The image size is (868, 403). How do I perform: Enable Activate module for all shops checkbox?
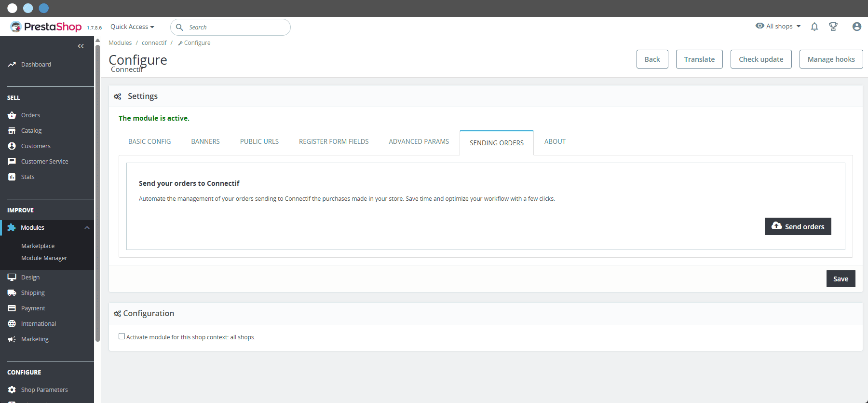(x=122, y=336)
